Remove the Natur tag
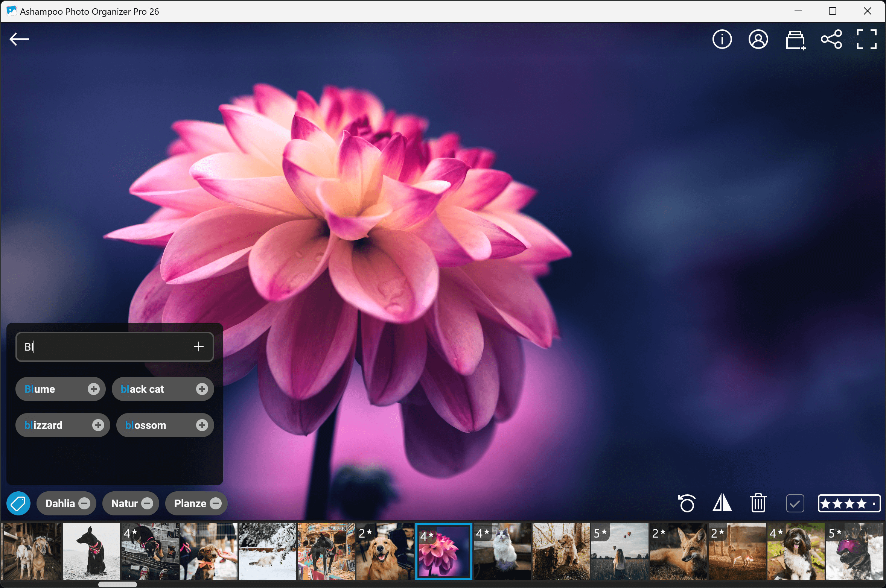The height and width of the screenshot is (588, 886). pyautogui.click(x=148, y=503)
